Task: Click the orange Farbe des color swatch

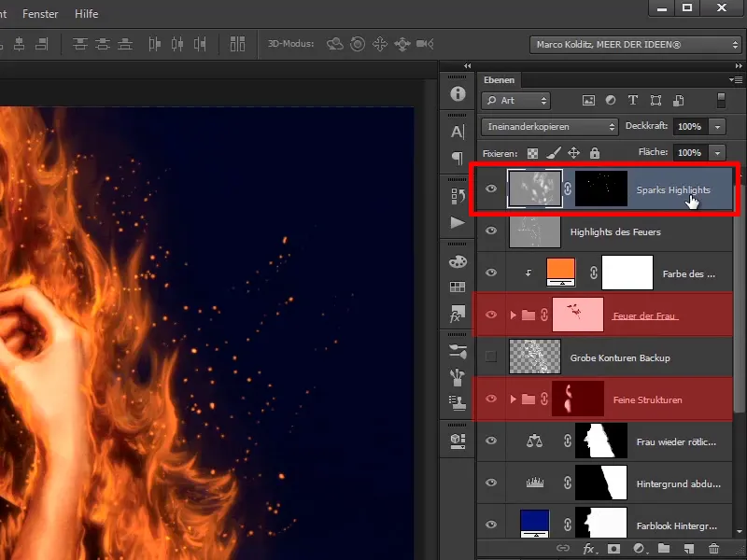Action: (x=561, y=273)
